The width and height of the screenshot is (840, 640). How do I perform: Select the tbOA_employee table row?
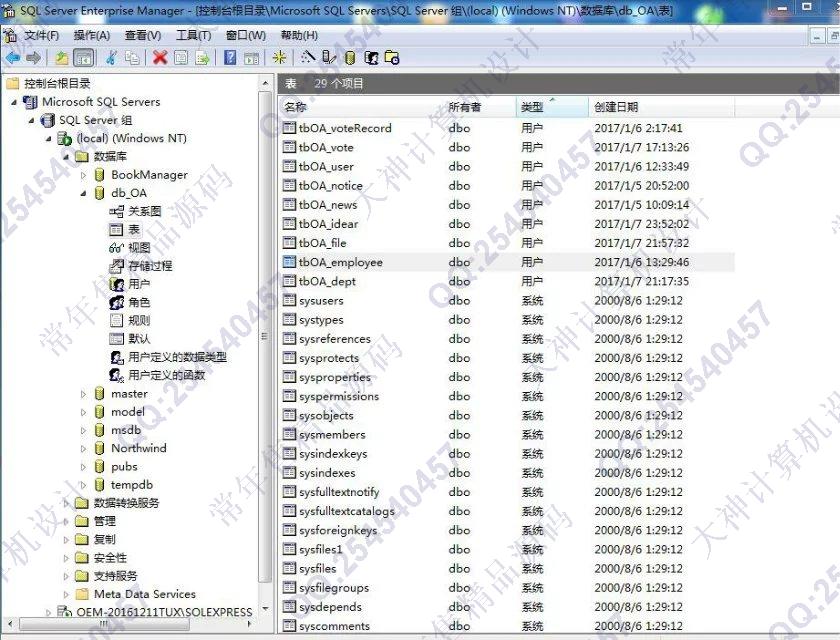507,262
